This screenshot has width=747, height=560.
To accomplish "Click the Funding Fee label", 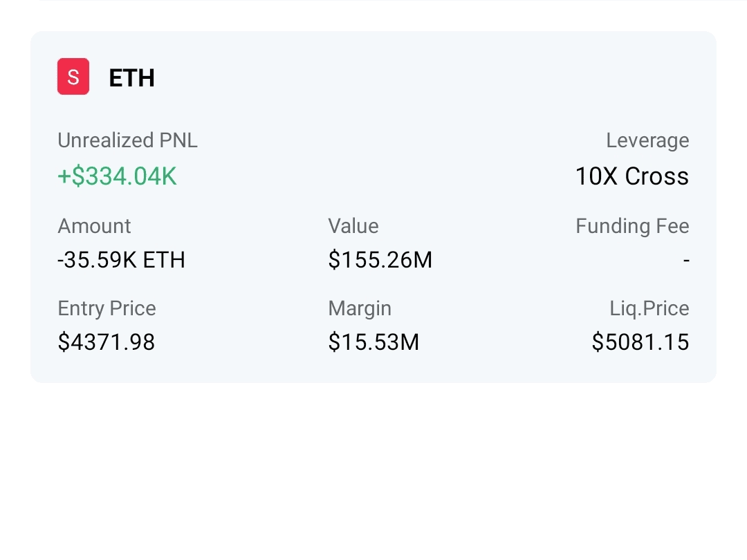I will (x=632, y=226).
